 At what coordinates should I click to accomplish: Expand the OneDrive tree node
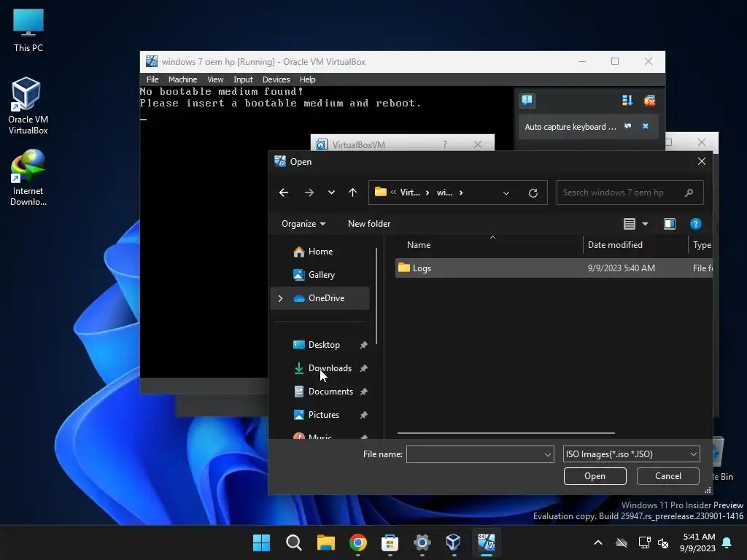[281, 298]
